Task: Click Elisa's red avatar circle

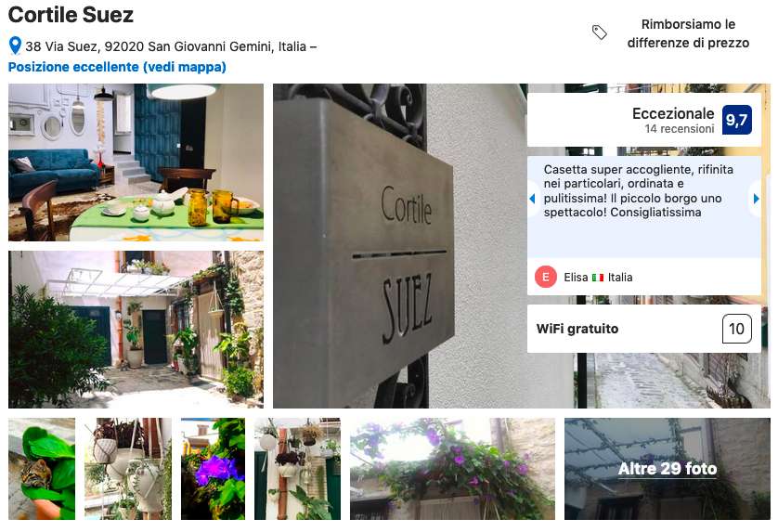Action: click(545, 277)
